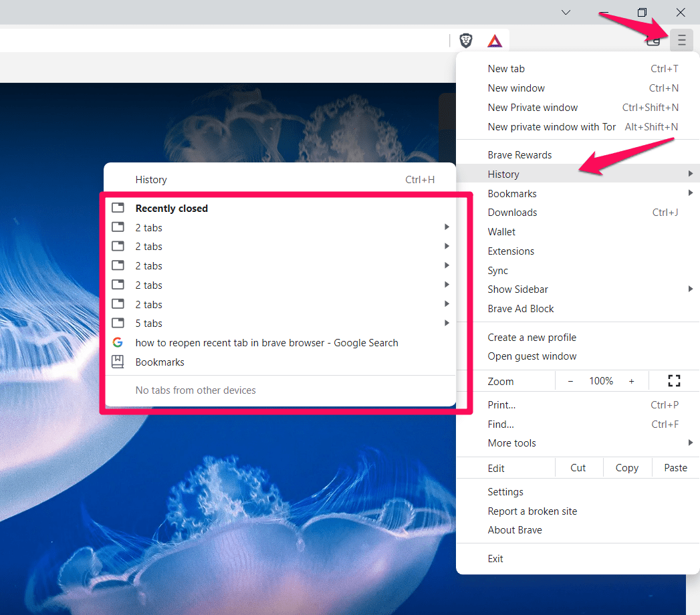The height and width of the screenshot is (615, 700).
Task: Click the Bookmarks icon in History submenu
Action: coord(118,362)
